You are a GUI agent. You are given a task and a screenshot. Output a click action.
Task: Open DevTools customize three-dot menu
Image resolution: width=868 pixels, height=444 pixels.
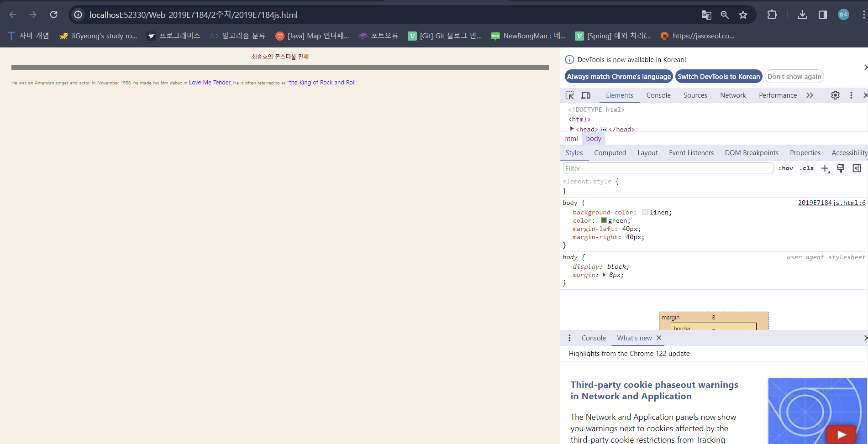[x=851, y=95]
